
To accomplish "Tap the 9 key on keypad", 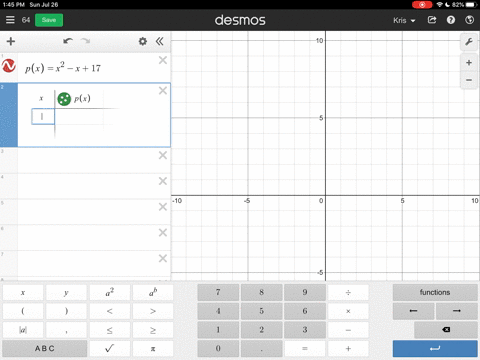I will point(305,293).
